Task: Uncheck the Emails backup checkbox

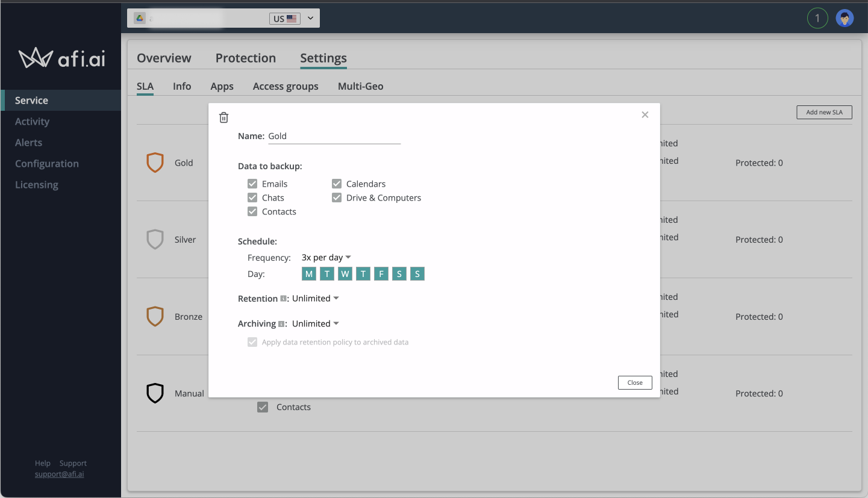Action: click(252, 184)
